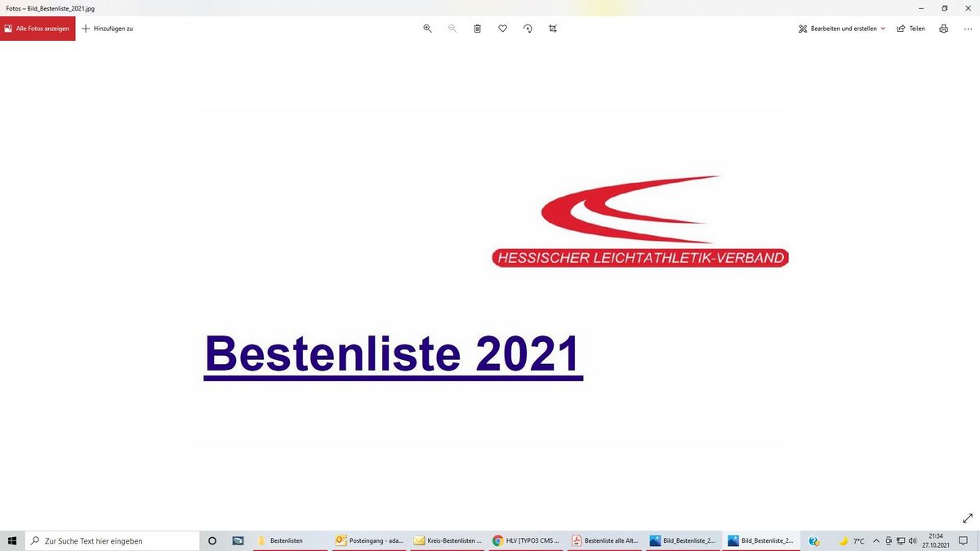The width and height of the screenshot is (980, 551).
Task: Delete the photo with the trash icon
Action: point(478,29)
